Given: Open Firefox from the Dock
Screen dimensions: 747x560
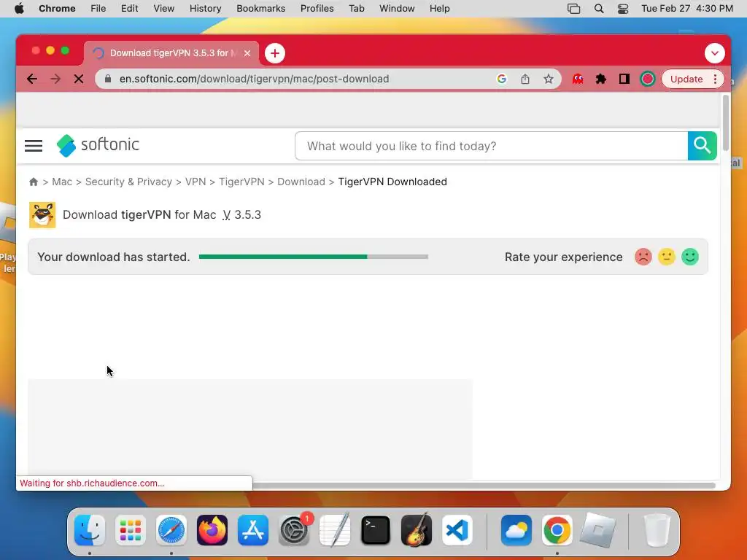Looking at the screenshot, I should click(x=212, y=530).
